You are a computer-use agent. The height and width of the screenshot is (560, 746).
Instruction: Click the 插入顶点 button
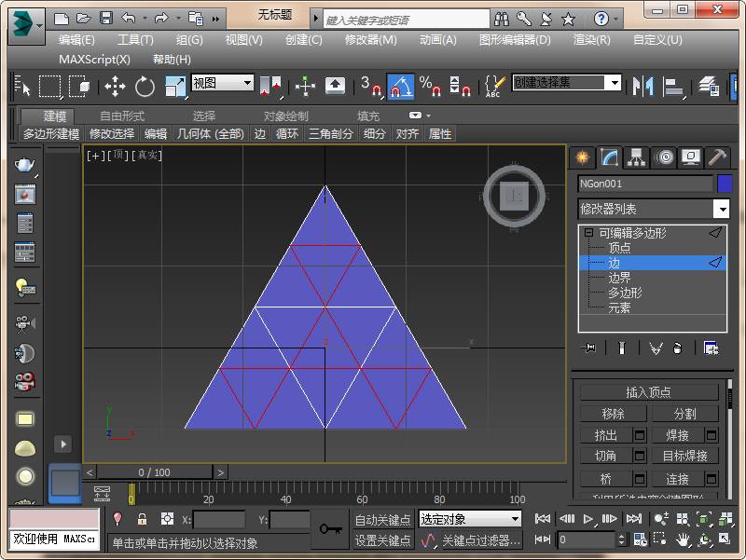point(649,392)
